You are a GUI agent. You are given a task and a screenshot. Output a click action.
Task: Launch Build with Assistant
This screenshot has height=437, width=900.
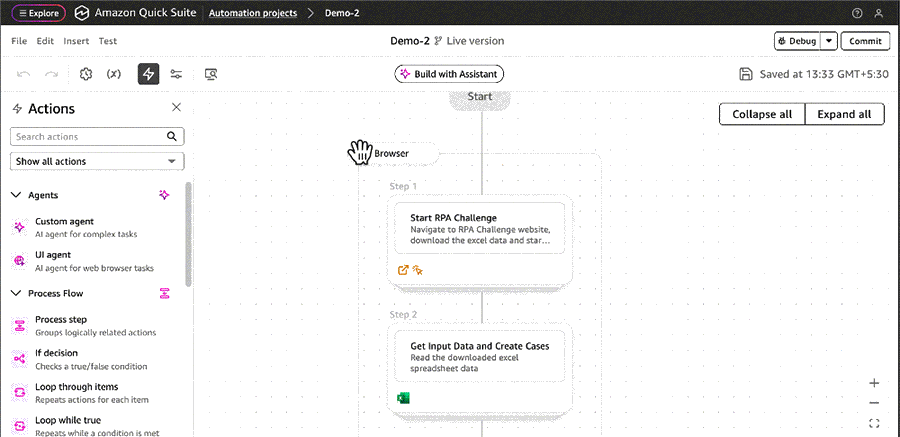[x=449, y=74]
